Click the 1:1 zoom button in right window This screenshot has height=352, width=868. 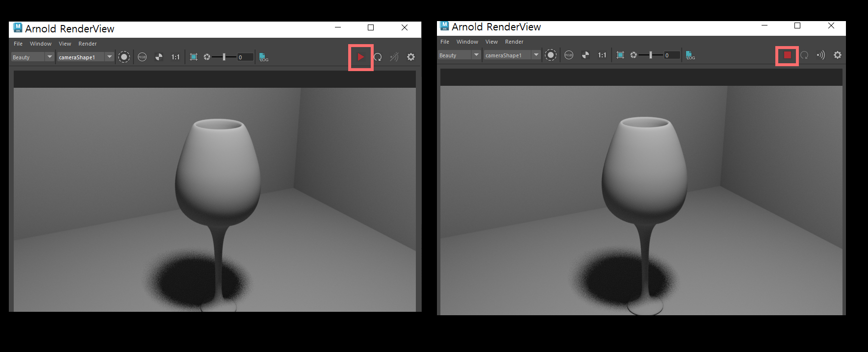click(602, 55)
